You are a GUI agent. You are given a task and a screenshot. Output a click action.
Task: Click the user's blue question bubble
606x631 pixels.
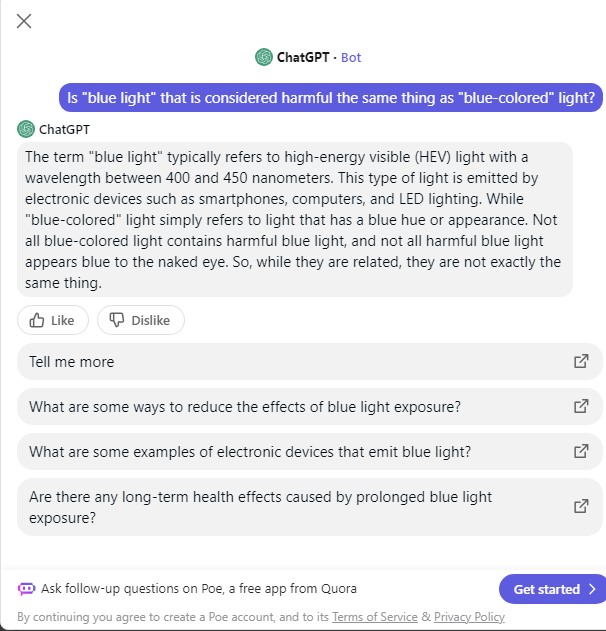pos(330,98)
